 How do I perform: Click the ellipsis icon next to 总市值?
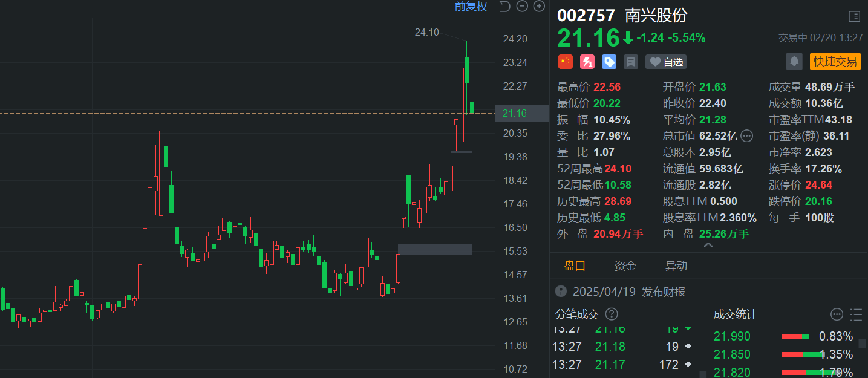pyautogui.click(x=746, y=135)
